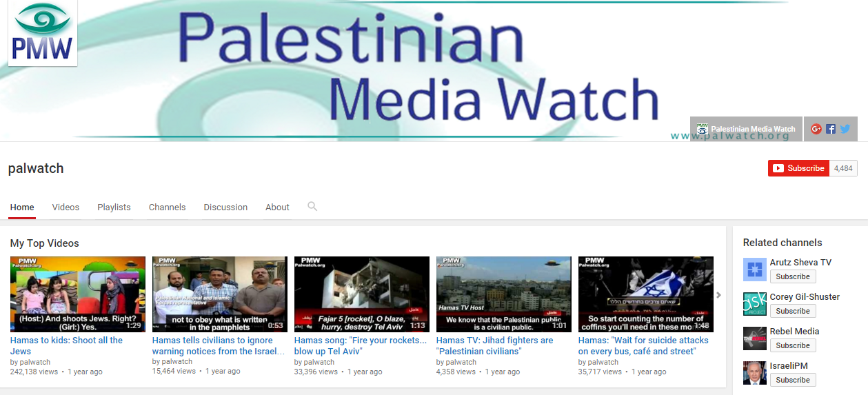
Task: Open the Facebook icon link
Action: click(x=831, y=129)
